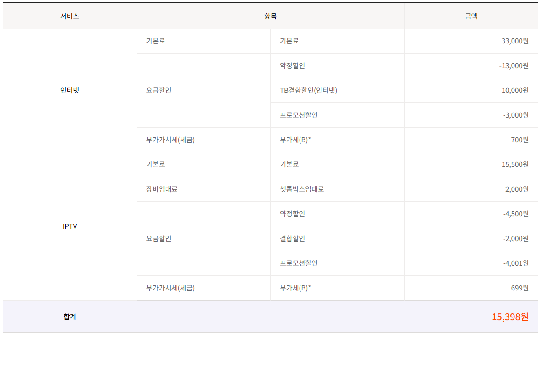Select the 700원 VAT amount
This screenshot has width=541, height=392.
pyautogui.click(x=520, y=140)
